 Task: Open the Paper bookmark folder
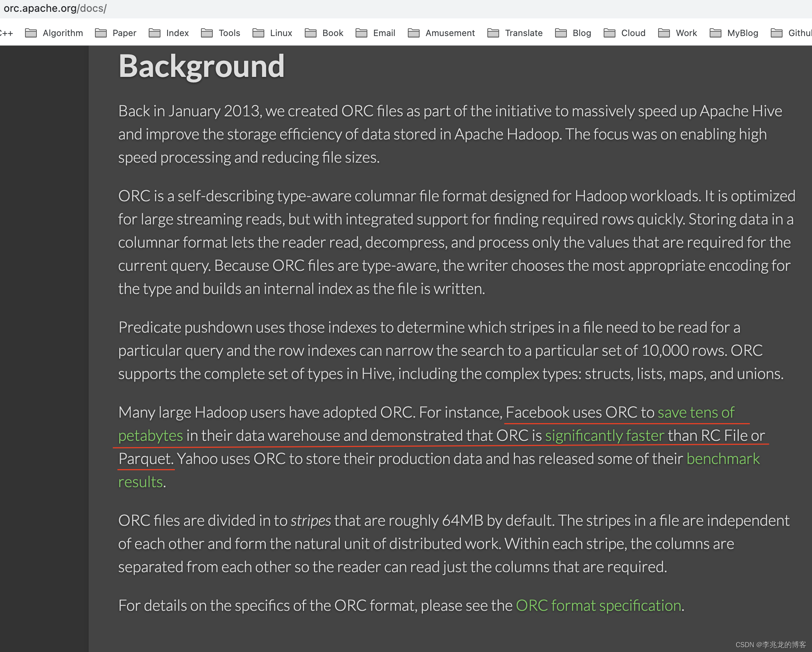(116, 33)
